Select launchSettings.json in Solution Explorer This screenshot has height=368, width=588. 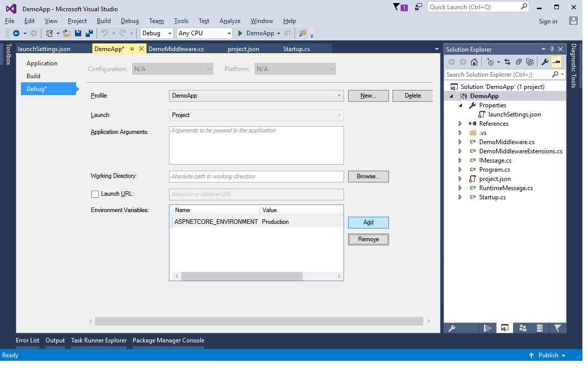514,114
